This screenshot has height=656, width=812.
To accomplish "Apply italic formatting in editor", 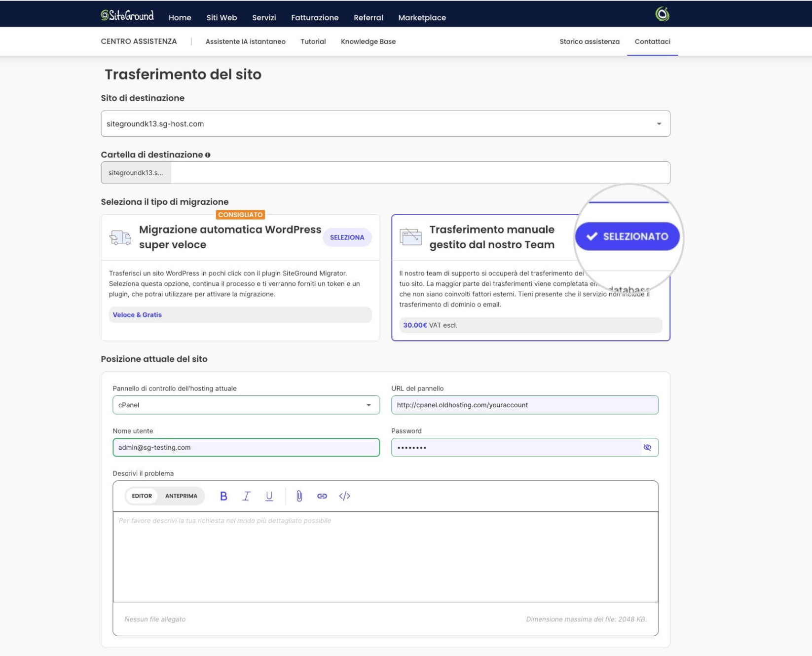I will tap(246, 496).
